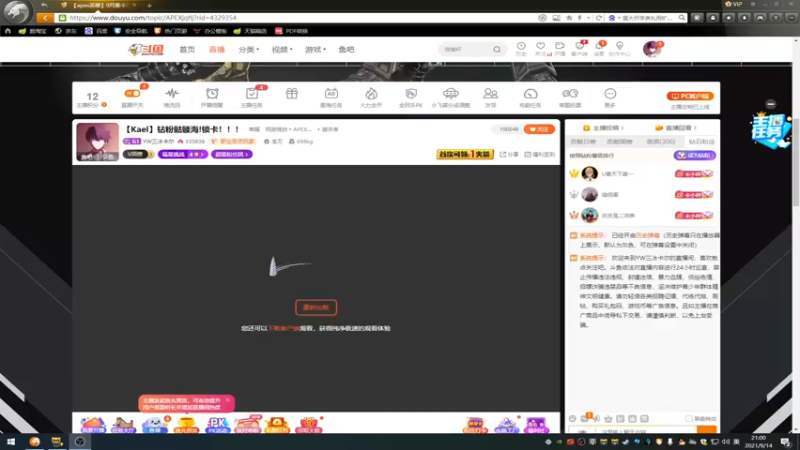Switch to the noble (306) tab
Viewport: 800px width, 450px height.
(660, 141)
